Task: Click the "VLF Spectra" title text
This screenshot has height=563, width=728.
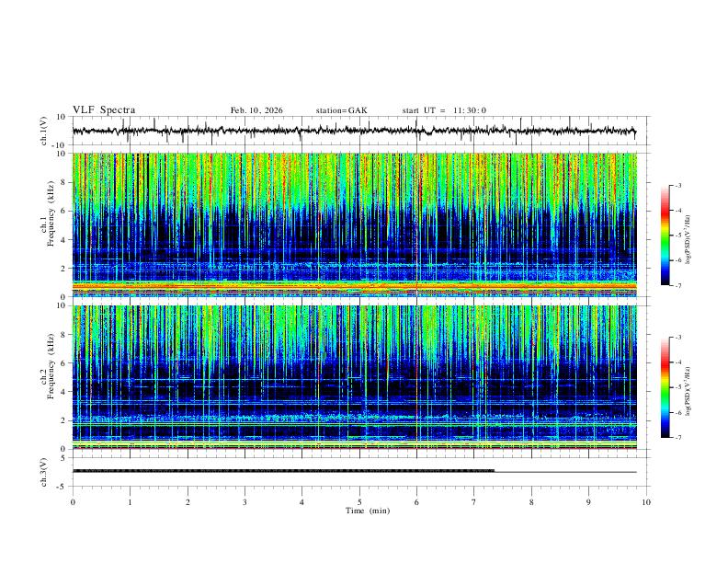Action: (104, 110)
